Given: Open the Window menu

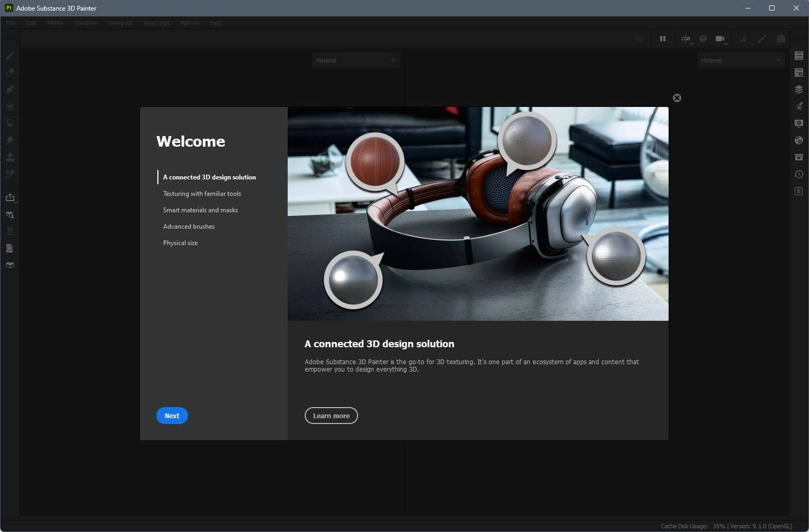Looking at the screenshot, I should pyautogui.click(x=85, y=23).
